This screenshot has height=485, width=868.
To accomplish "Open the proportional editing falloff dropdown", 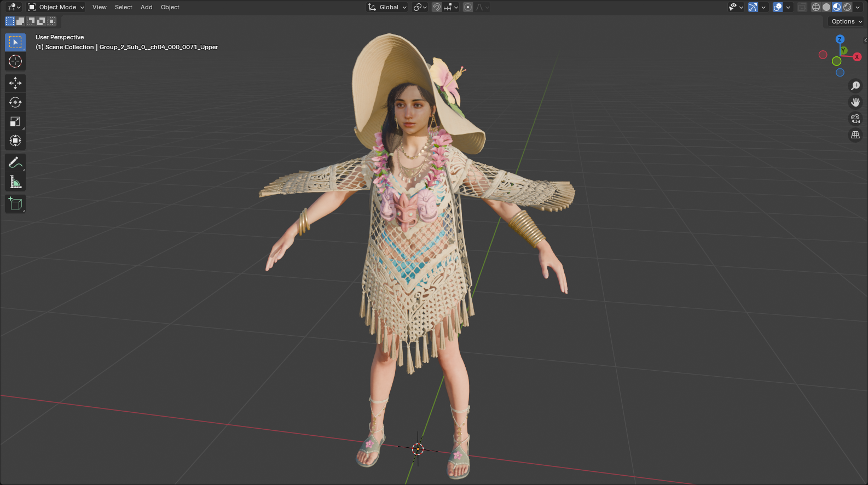I will pos(482,7).
